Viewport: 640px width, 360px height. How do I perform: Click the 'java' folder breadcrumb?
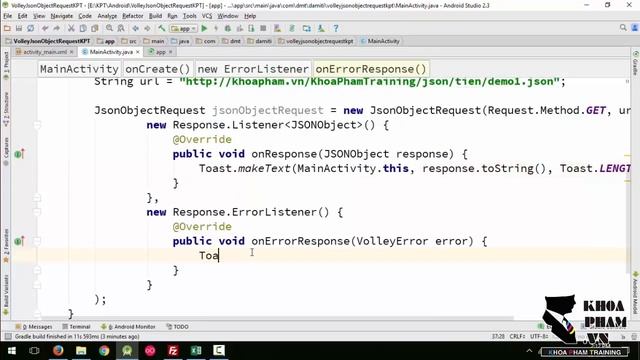click(x=180, y=41)
